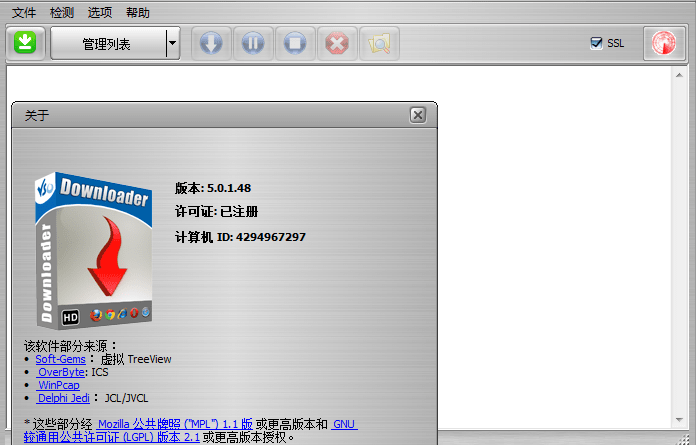Open the 帮助 menu
This screenshot has height=445, width=696.
click(x=138, y=13)
